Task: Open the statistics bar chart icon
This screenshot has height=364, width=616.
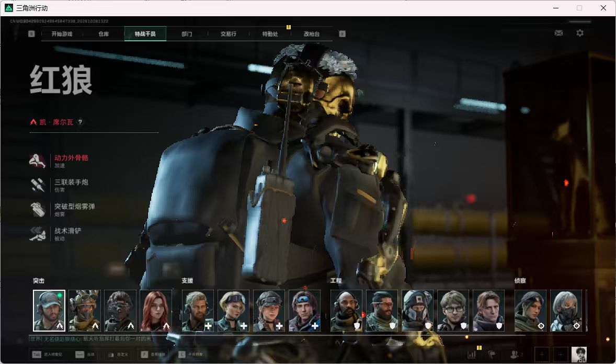Action: click(472, 355)
